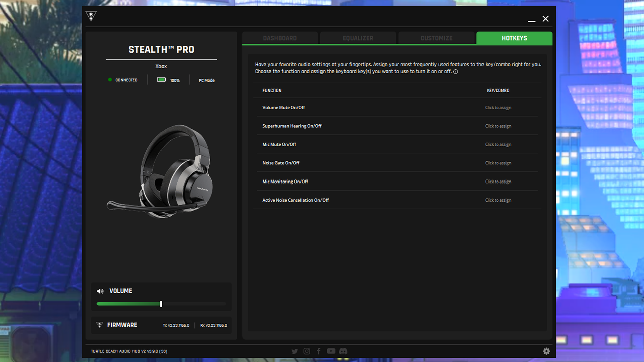Click the speaker icon beside Volume
The image size is (644, 362).
(100, 291)
